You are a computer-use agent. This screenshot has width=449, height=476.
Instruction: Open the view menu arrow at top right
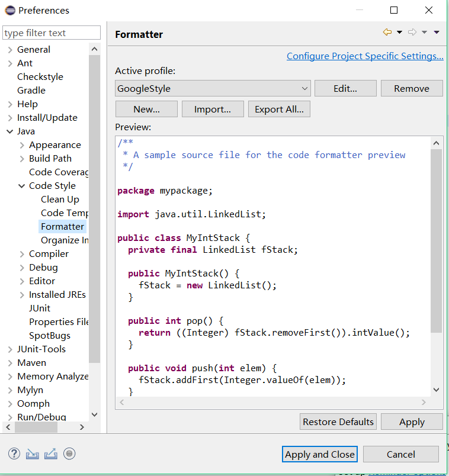437,32
